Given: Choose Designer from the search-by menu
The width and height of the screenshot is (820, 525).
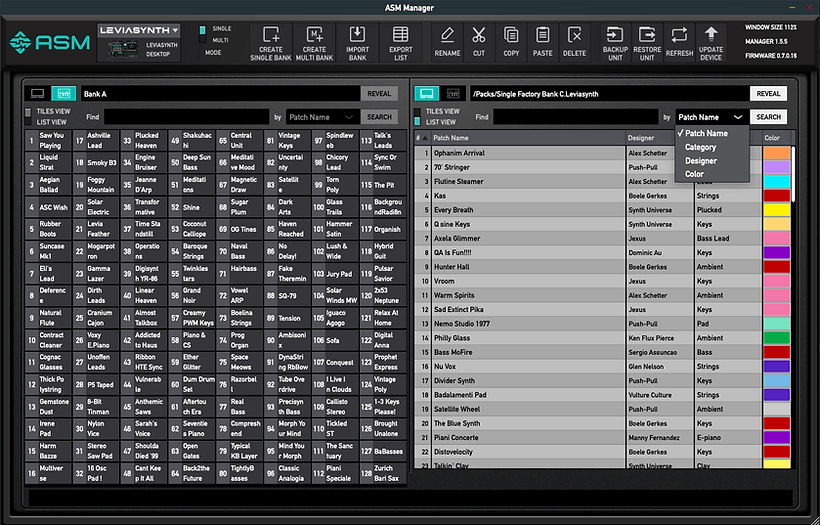Looking at the screenshot, I should tap(700, 160).
